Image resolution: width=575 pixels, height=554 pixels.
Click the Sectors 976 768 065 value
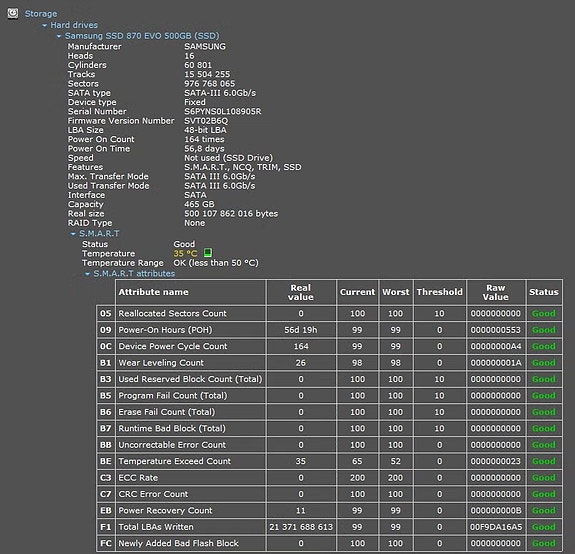(209, 84)
